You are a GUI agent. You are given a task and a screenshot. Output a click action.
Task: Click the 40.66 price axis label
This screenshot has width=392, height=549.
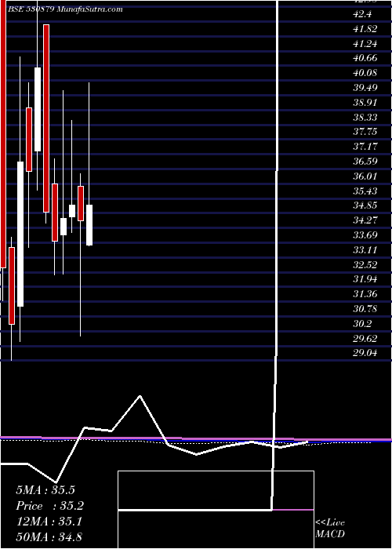365,58
